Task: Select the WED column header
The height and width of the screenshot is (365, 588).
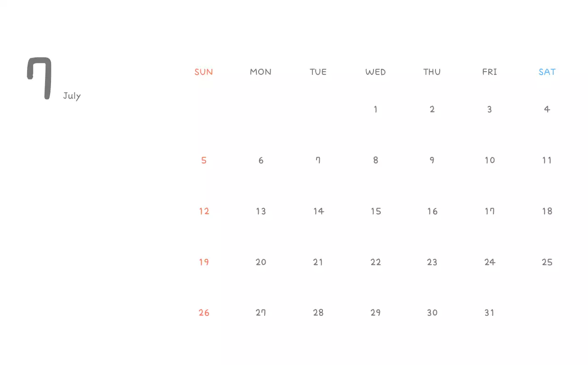Action: point(375,72)
